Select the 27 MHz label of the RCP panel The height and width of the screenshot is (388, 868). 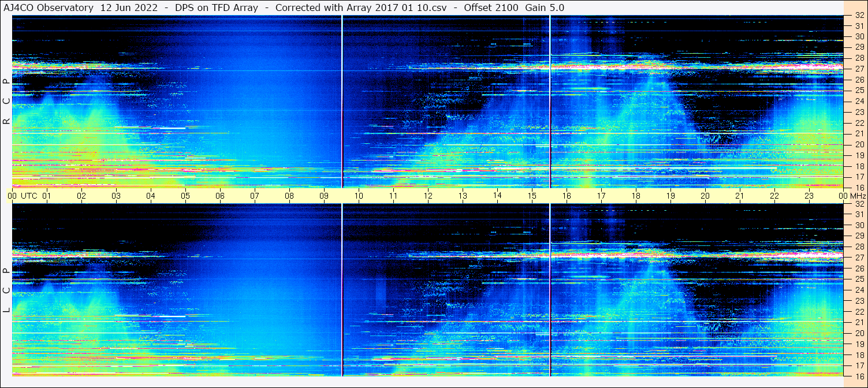tap(859, 69)
